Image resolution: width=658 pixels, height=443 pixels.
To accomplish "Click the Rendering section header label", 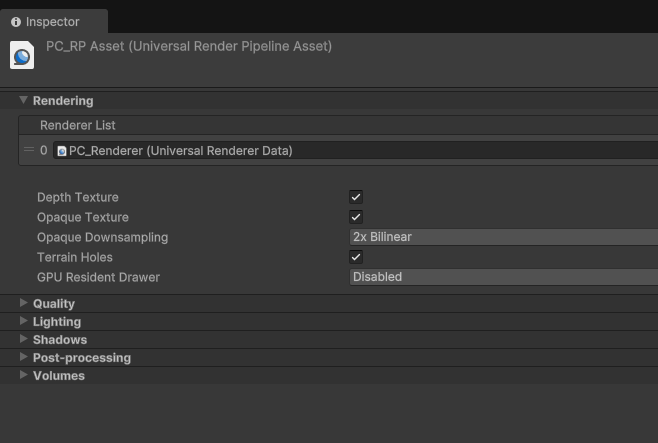I will pyautogui.click(x=63, y=101).
